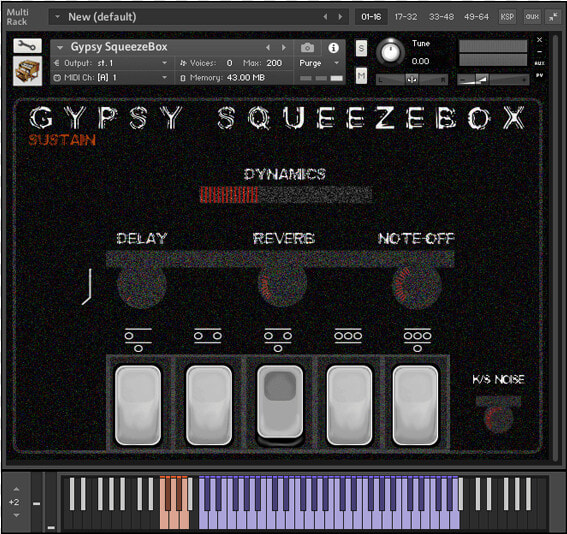Toggle the first accordion register switch

click(138, 405)
